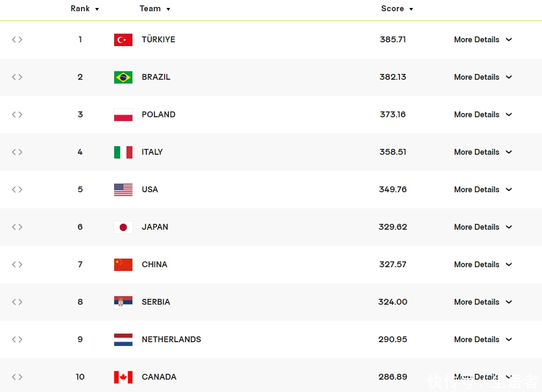Show More Details for Poland
Image resolution: width=542 pixels, height=392 pixels.
click(x=482, y=115)
